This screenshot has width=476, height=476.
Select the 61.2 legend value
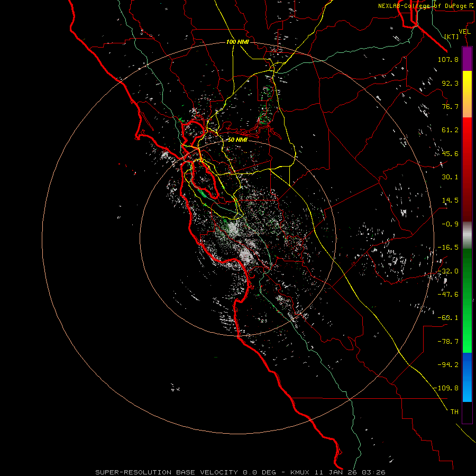(x=450, y=130)
